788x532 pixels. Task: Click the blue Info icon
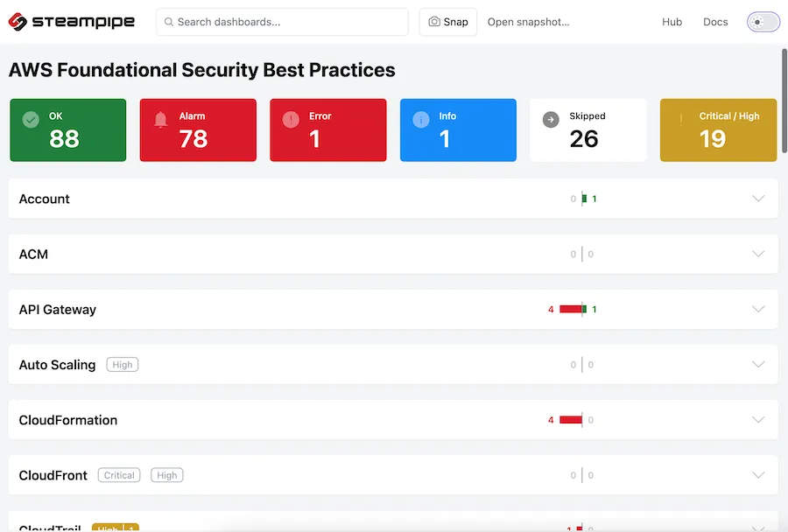click(x=420, y=120)
